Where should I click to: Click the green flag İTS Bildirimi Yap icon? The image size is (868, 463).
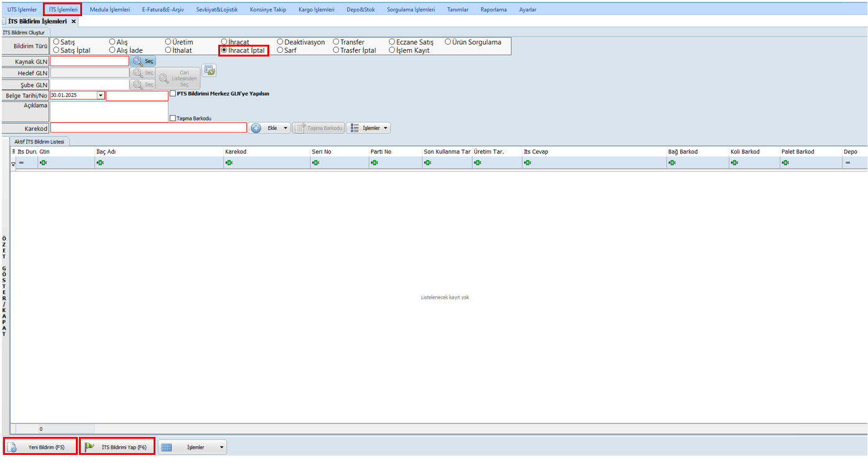90,447
